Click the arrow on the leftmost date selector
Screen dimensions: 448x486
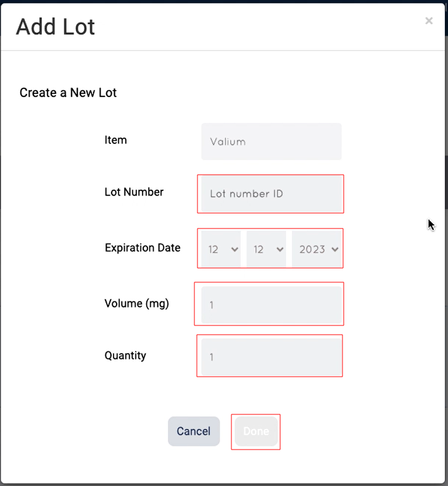coord(234,249)
